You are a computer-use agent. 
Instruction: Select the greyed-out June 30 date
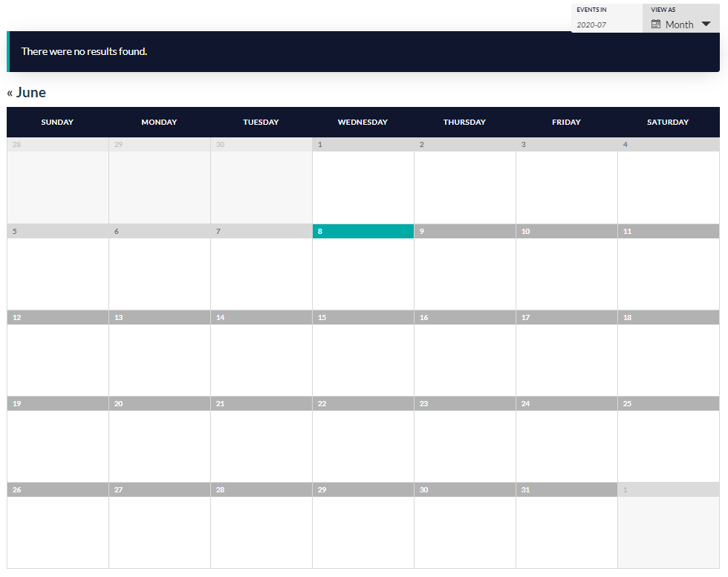[220, 144]
